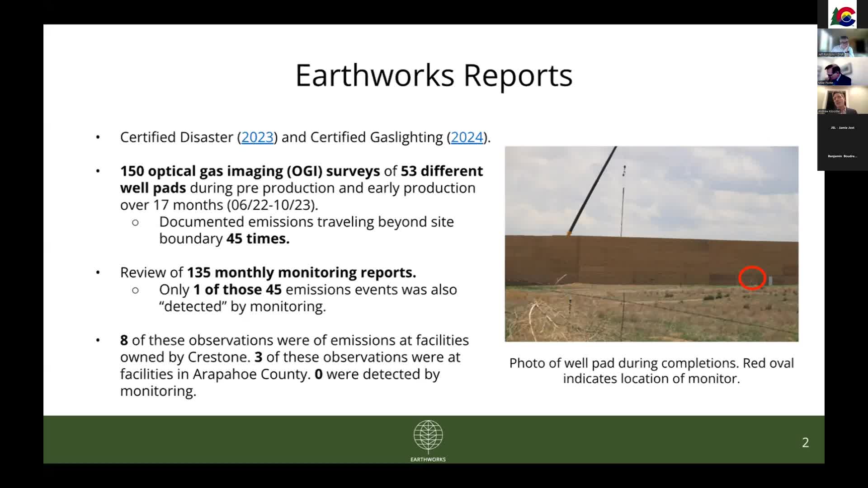Select Mike Foote video thumbnail
The width and height of the screenshot is (868, 488).
(842, 72)
